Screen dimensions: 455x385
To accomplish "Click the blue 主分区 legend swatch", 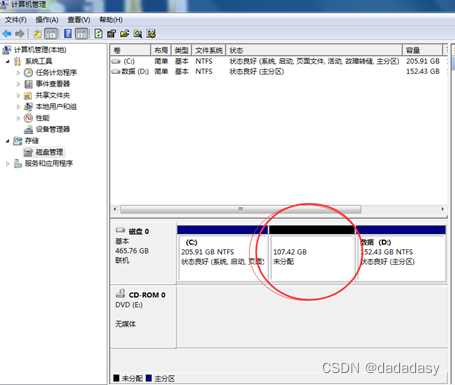I will 149,378.
